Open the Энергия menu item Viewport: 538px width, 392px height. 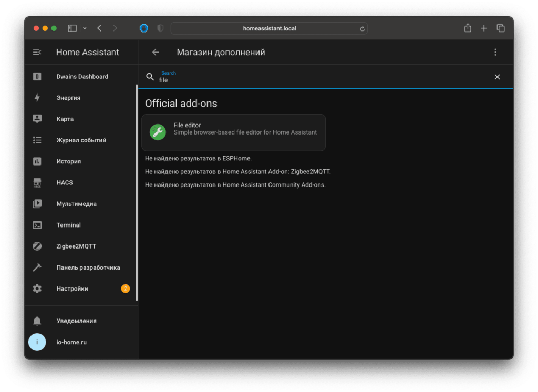tap(81, 98)
